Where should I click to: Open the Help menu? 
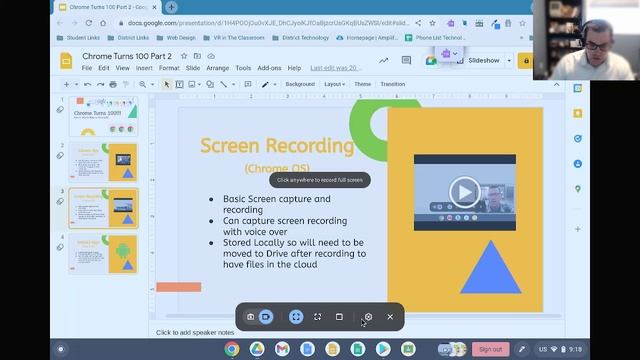coord(294,68)
